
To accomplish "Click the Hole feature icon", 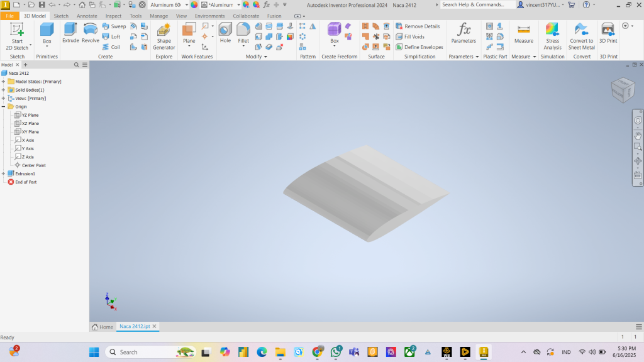I will tap(225, 33).
